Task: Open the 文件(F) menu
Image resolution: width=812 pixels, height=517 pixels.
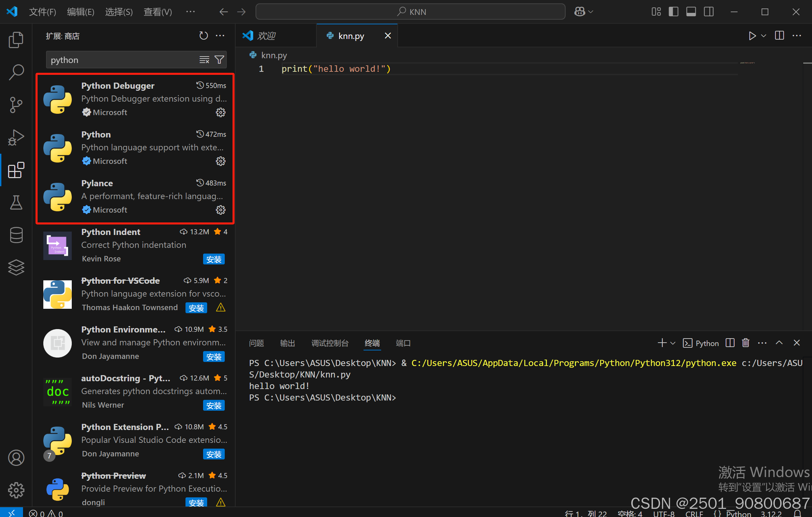Action: [42, 12]
